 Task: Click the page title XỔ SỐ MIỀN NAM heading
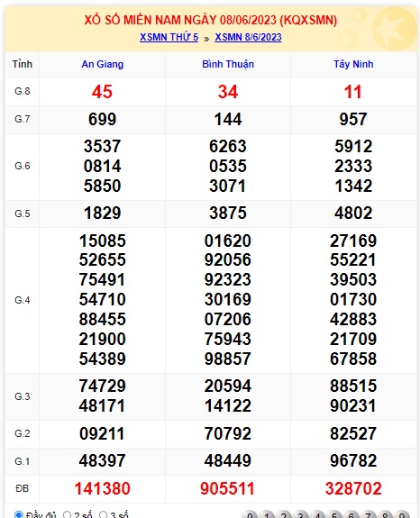pos(211,20)
